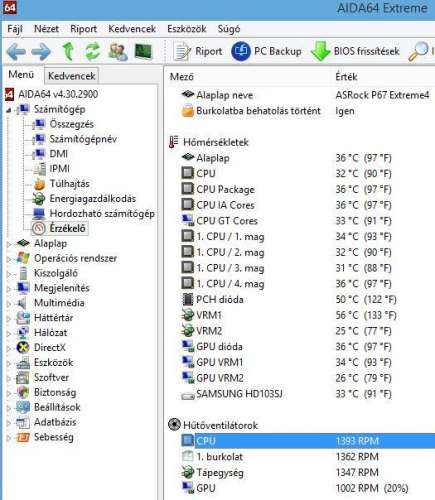Expand the Megjelenítés tree node
This screenshot has width=435, height=500.
[9, 289]
